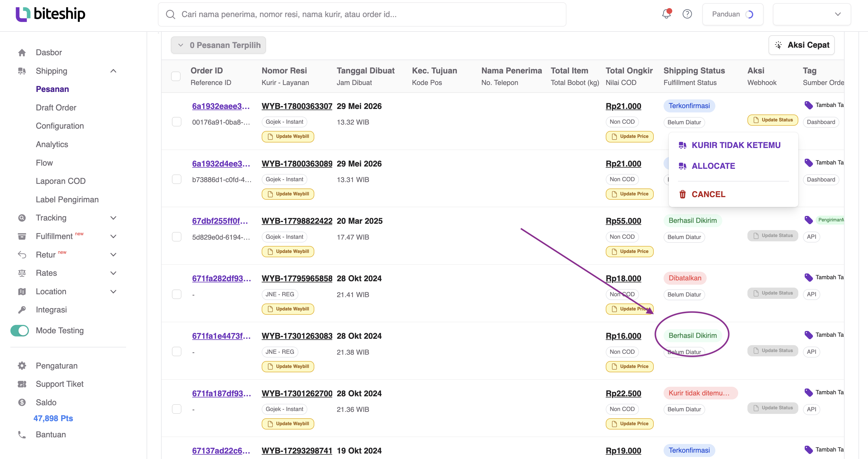Expand the Retur menu chevron
868x459 pixels.
pyautogui.click(x=114, y=255)
